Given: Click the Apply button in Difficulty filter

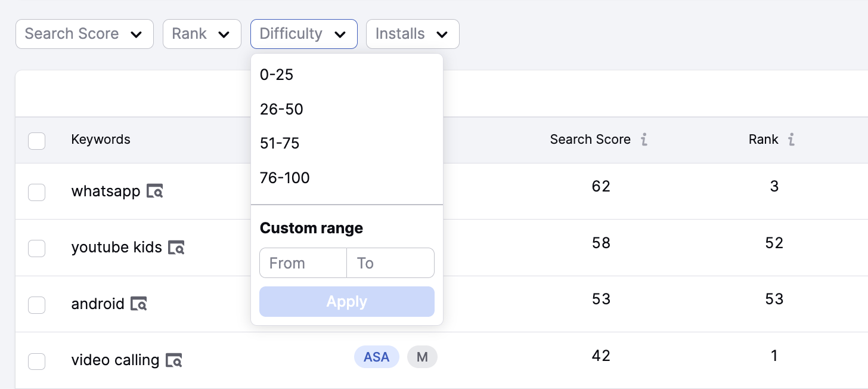Looking at the screenshot, I should (x=346, y=301).
